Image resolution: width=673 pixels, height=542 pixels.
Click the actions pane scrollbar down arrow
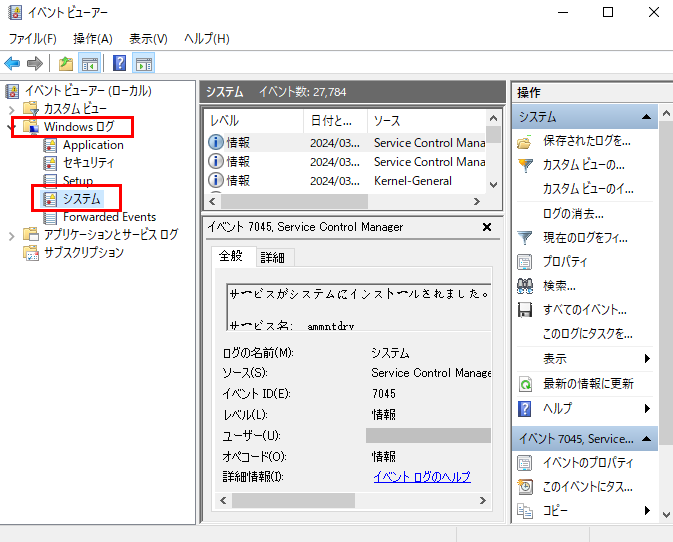[x=666, y=515]
